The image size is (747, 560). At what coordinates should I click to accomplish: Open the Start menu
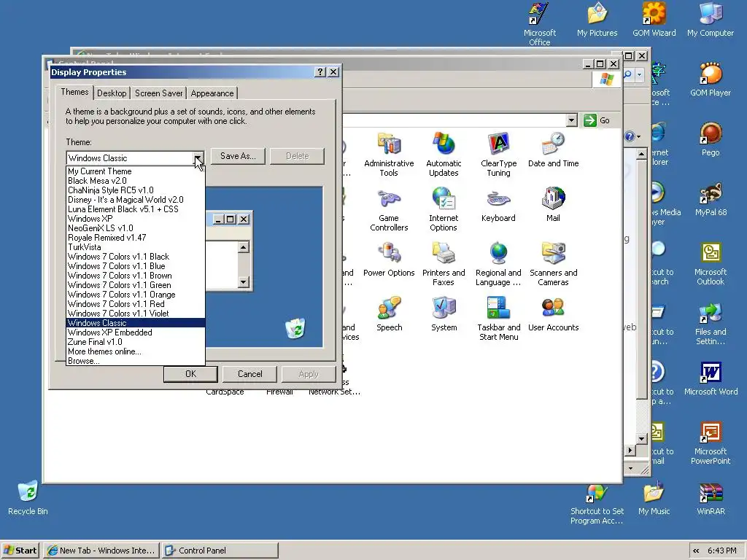pos(20,551)
